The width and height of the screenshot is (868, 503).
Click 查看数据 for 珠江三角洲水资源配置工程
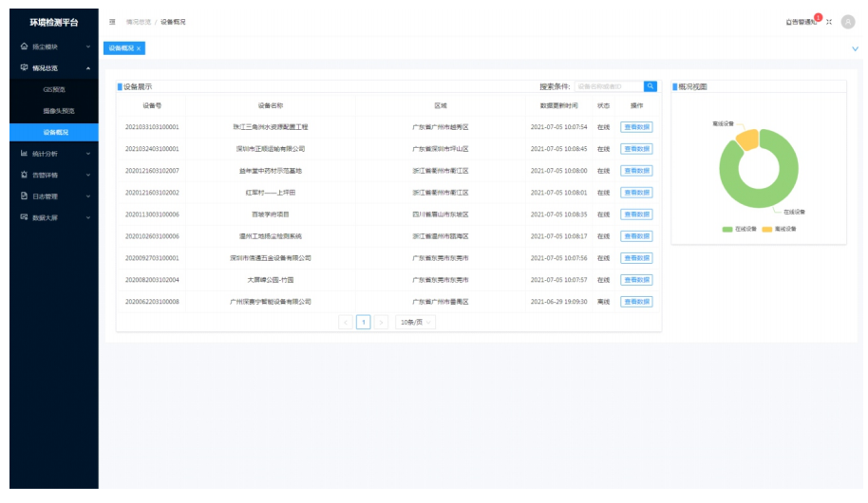[x=636, y=127]
